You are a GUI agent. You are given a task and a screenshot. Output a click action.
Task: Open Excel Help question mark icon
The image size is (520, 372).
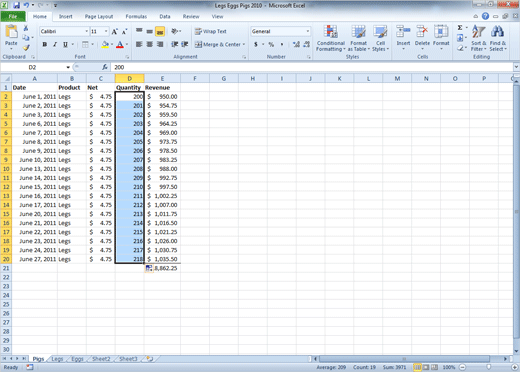coord(485,16)
